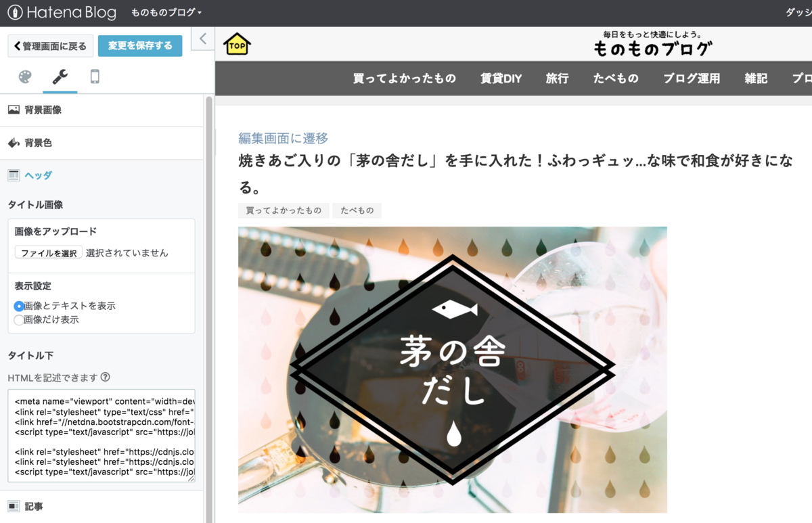Click the タイトル画像 heading
The width and height of the screenshot is (812, 523).
coord(35,204)
